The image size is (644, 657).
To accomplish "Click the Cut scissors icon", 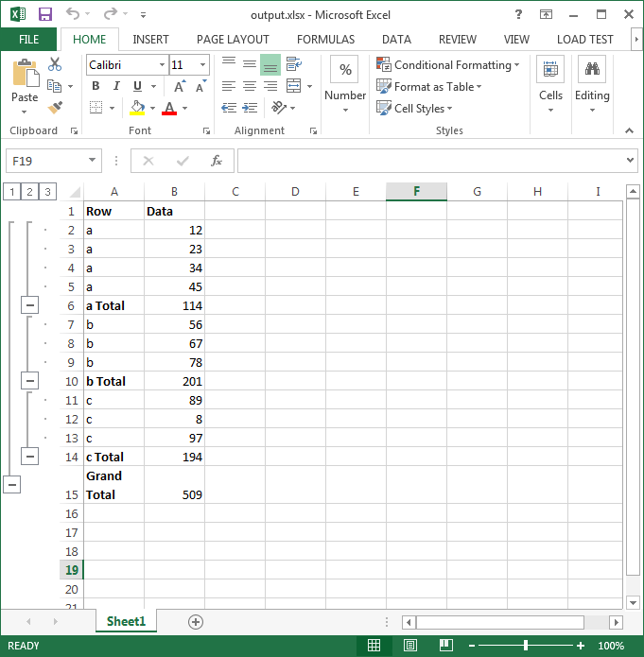I will pos(55,64).
